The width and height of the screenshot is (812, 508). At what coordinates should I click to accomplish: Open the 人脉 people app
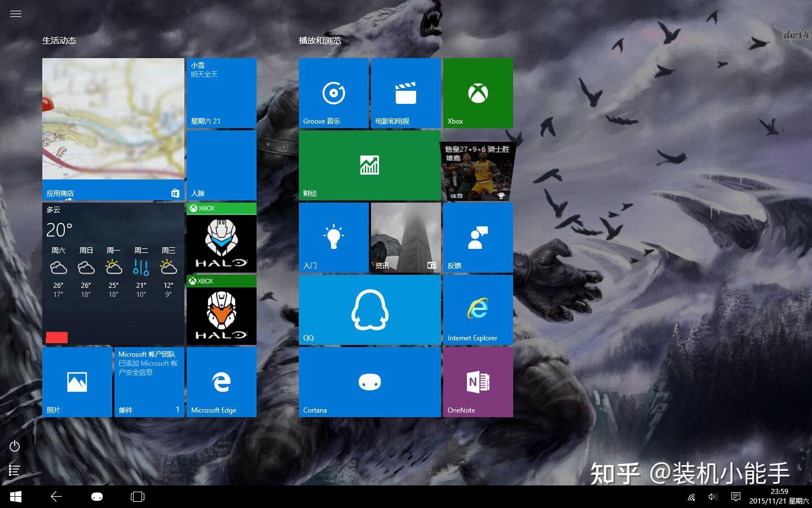coord(220,165)
